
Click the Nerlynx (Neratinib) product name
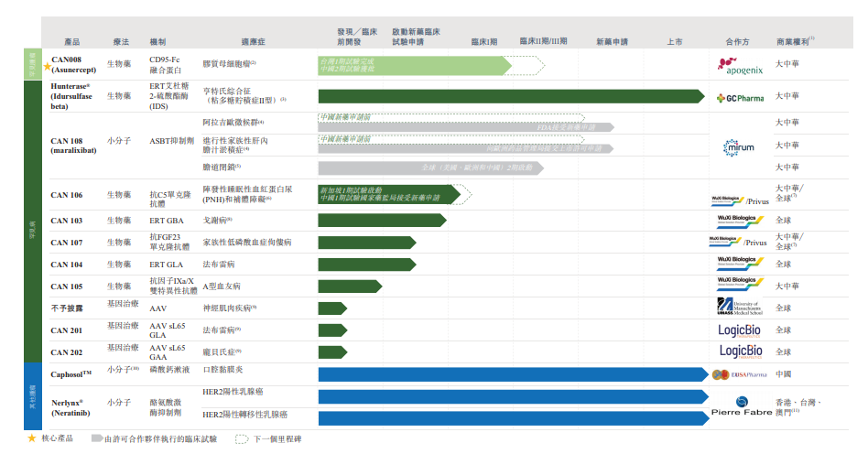(x=71, y=406)
